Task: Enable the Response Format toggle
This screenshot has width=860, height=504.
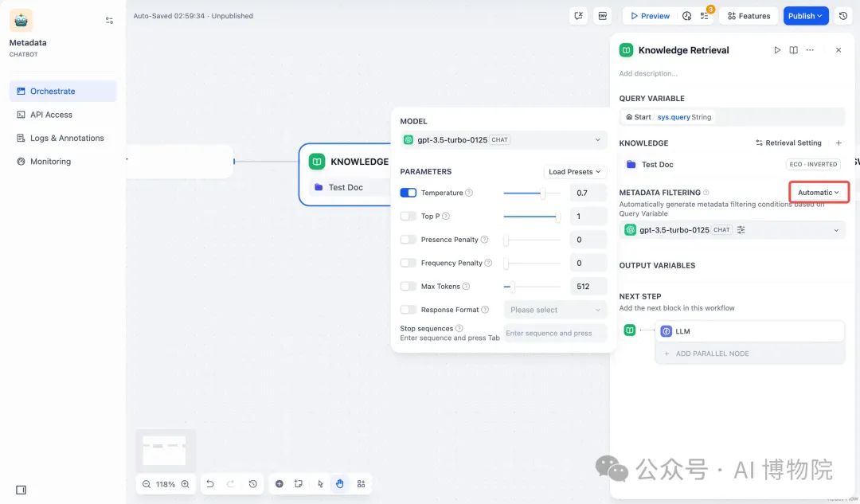Action: [408, 310]
